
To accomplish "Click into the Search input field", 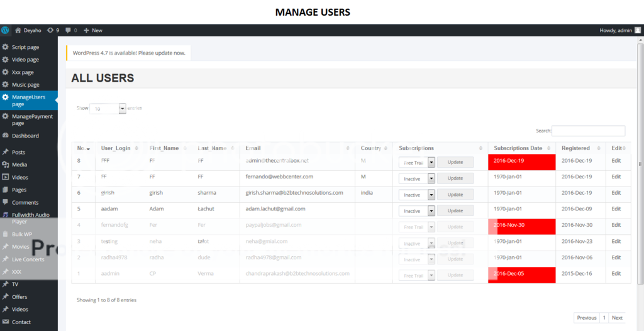I will point(588,131).
